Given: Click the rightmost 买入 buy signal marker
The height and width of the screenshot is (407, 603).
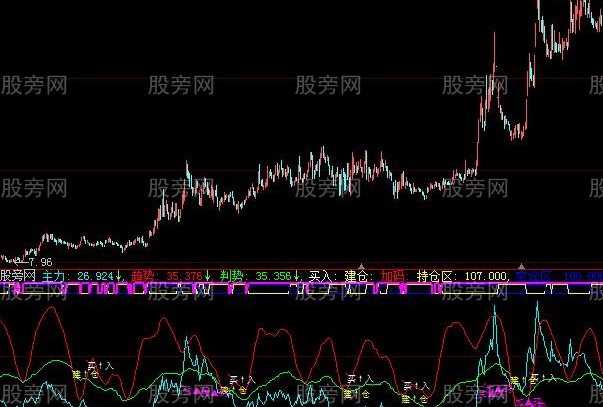Looking at the screenshot, I should click(x=541, y=377).
